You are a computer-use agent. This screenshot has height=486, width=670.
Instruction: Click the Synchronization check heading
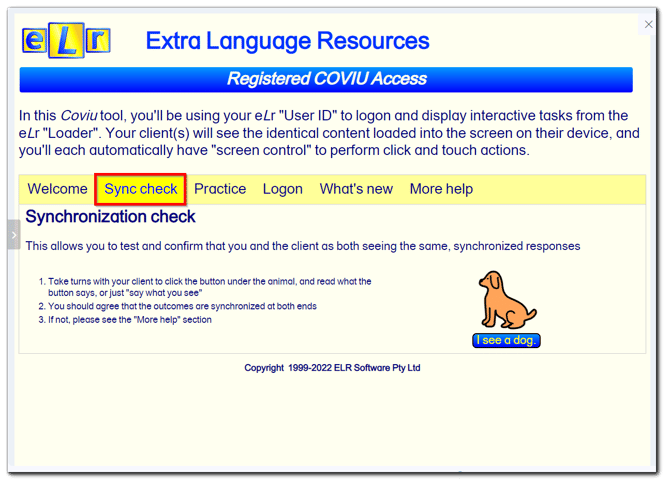pyautogui.click(x=110, y=217)
